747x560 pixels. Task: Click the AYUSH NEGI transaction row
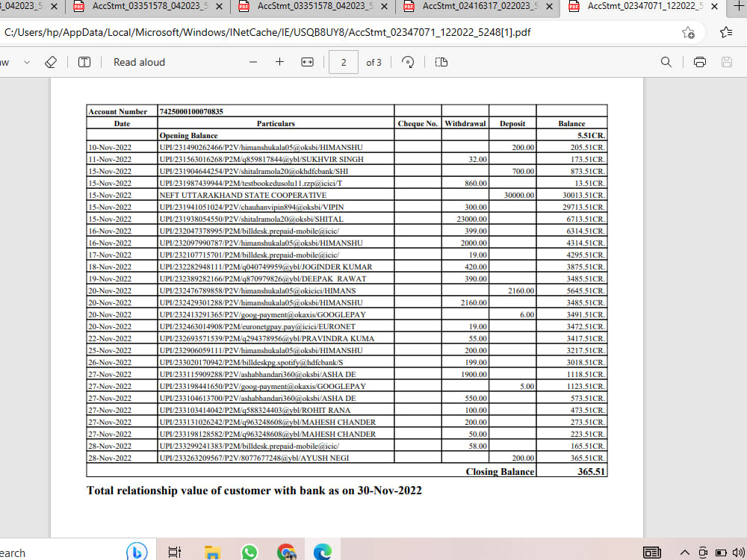pos(347,458)
